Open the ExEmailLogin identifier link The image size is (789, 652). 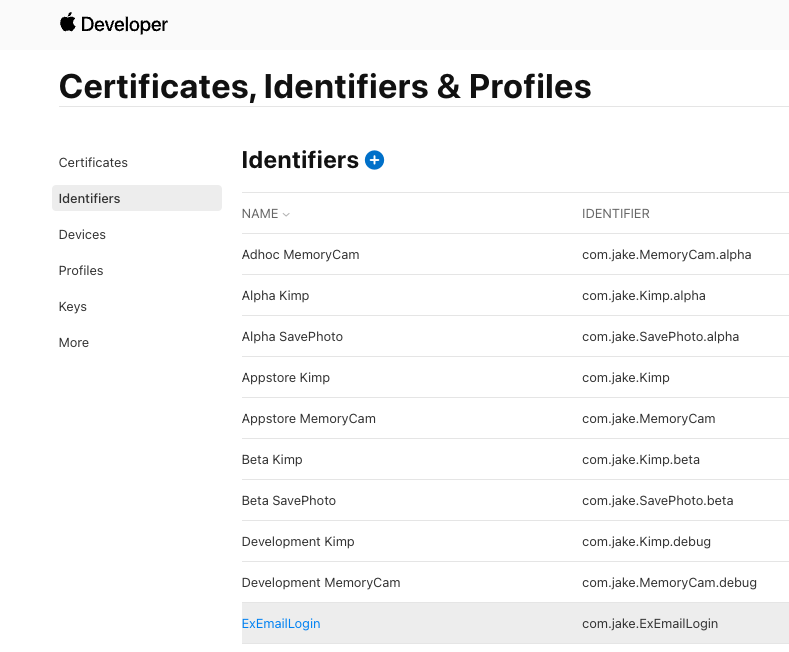tap(281, 623)
